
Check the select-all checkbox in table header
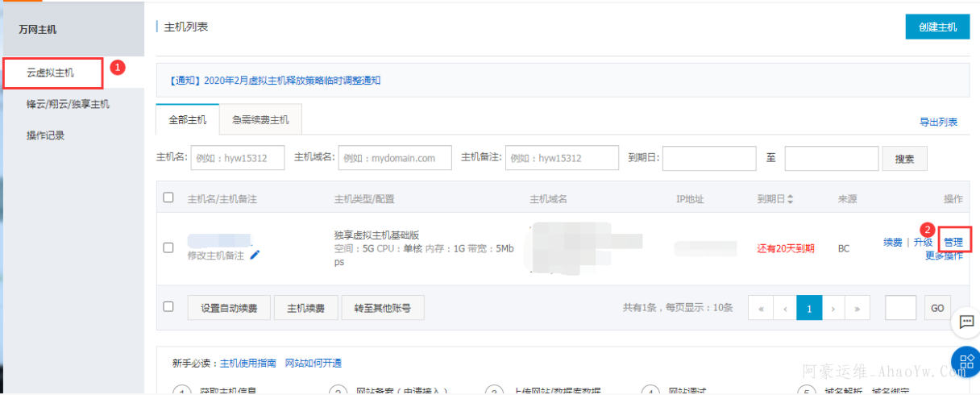[168, 197]
